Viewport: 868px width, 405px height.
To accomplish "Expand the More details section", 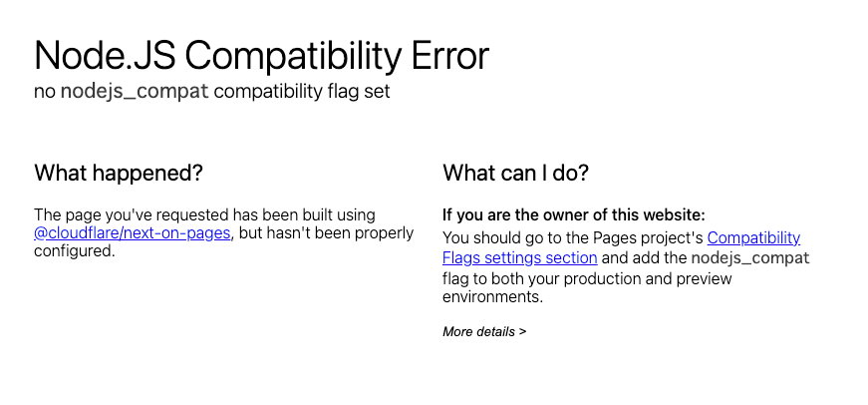I will (484, 332).
